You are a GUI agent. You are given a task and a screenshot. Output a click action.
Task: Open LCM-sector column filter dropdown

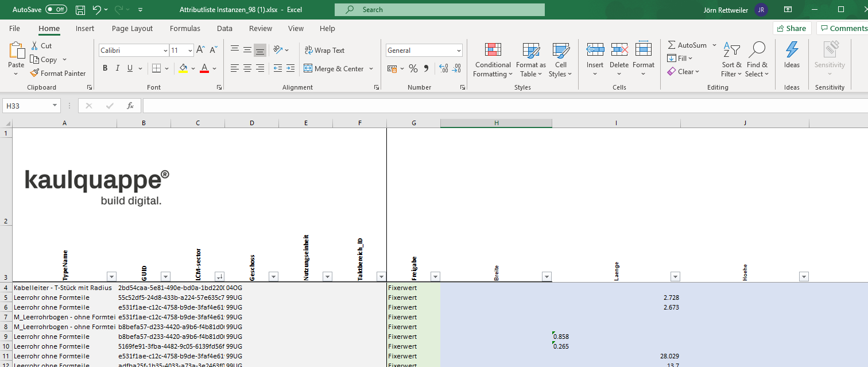coord(220,276)
